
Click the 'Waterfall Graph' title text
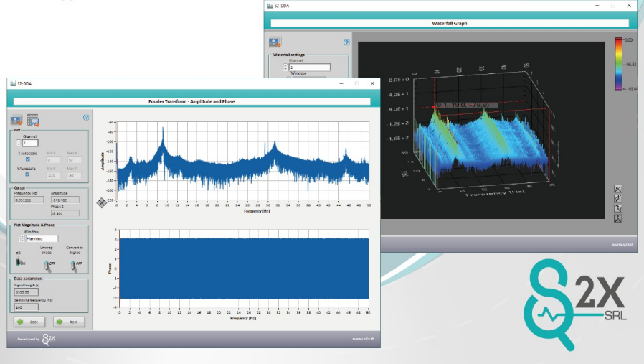click(450, 24)
